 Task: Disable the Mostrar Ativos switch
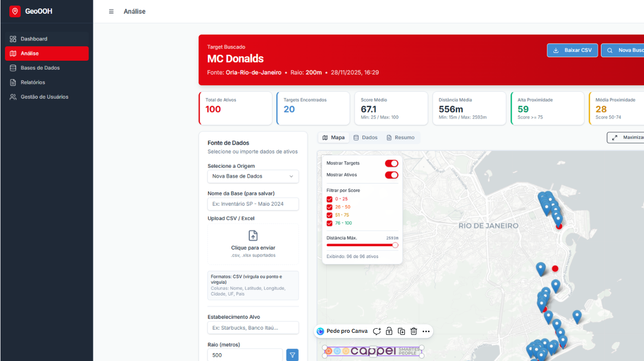392,175
